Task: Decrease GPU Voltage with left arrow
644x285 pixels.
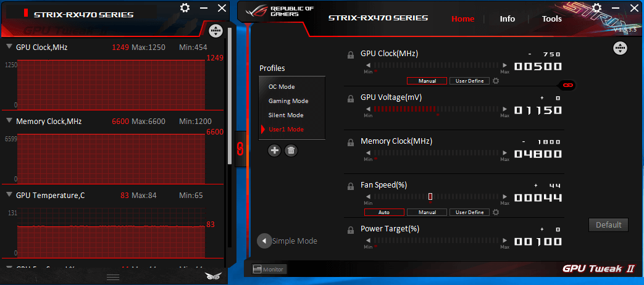Action: (368, 109)
